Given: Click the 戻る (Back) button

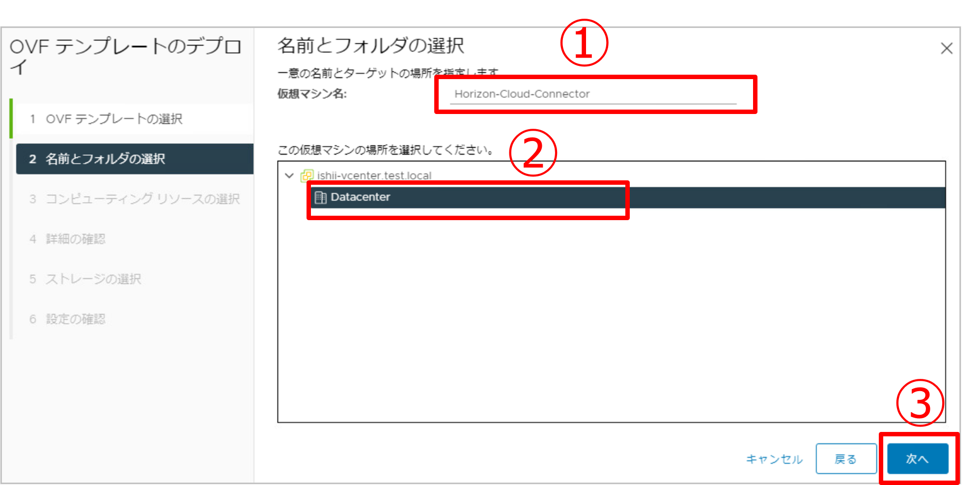Looking at the screenshot, I should pos(846,458).
